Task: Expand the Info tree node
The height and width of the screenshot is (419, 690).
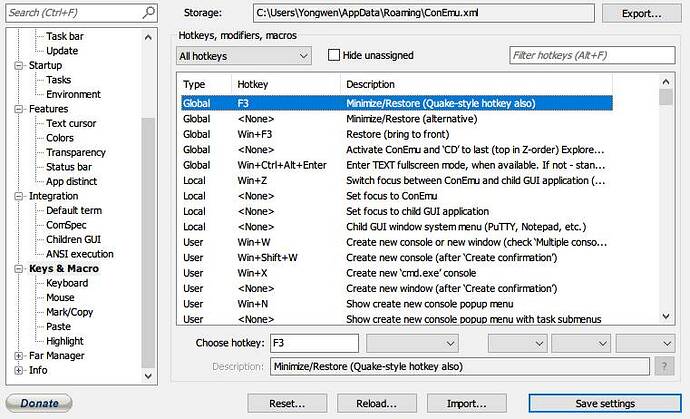Action: point(19,370)
